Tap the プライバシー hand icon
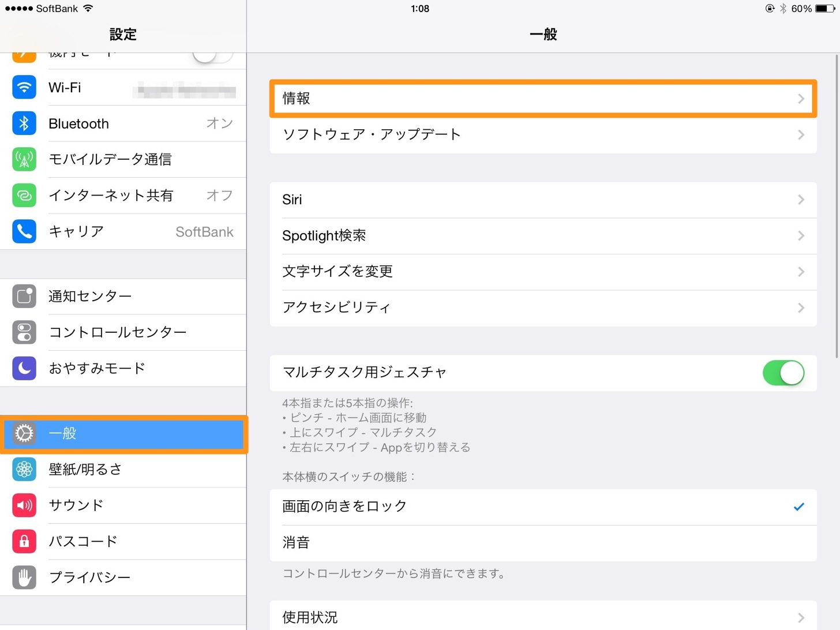 pyautogui.click(x=24, y=577)
